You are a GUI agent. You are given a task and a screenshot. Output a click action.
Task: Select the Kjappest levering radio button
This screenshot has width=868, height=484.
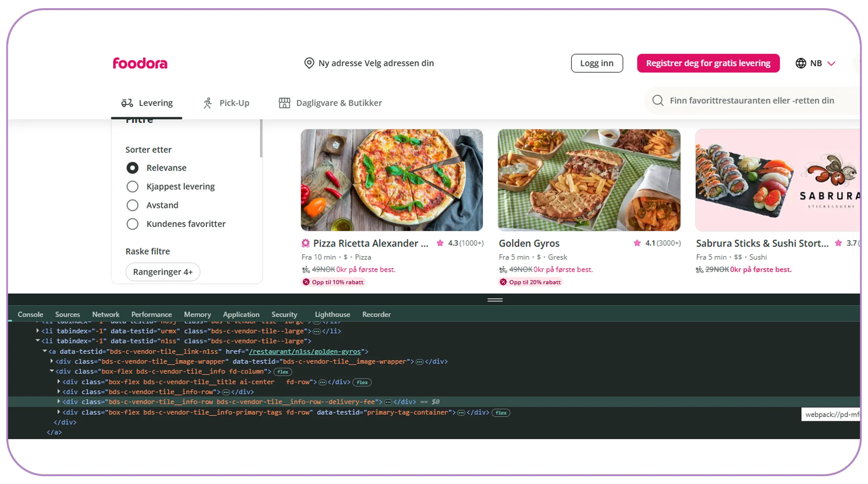coord(132,187)
